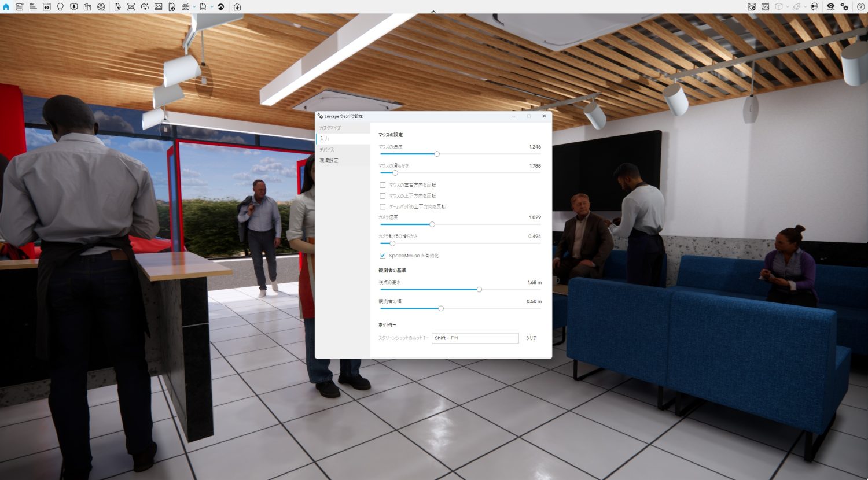Switch to デバイス settings tab
Screen dimensions: 868x480
tap(327, 150)
